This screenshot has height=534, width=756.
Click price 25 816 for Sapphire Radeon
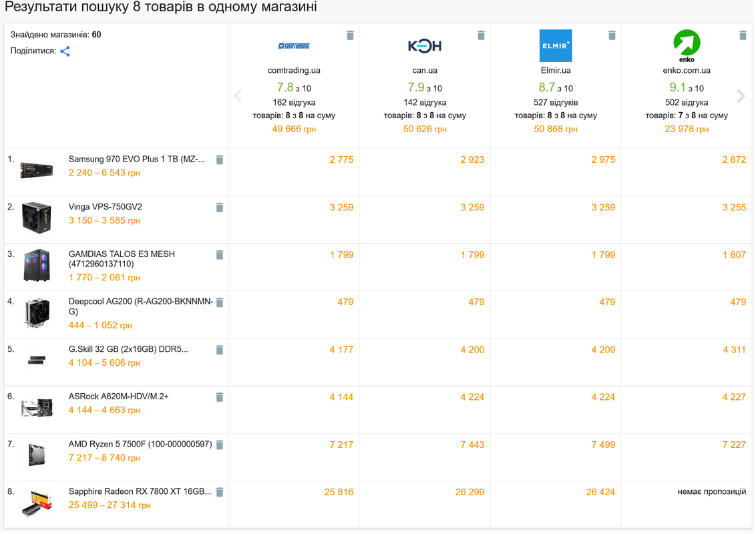click(x=339, y=492)
